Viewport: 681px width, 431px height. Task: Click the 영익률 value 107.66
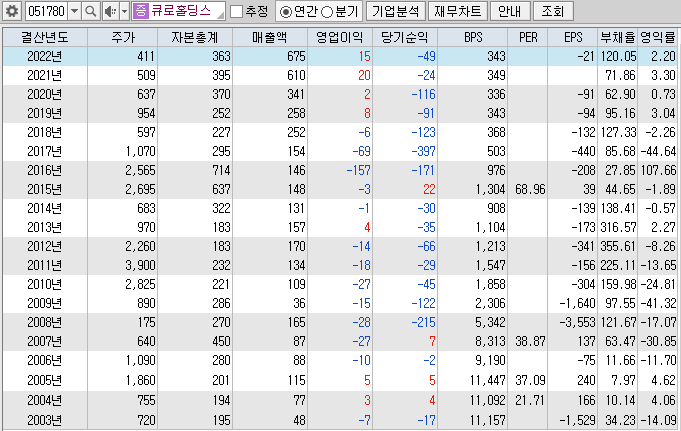pos(658,170)
